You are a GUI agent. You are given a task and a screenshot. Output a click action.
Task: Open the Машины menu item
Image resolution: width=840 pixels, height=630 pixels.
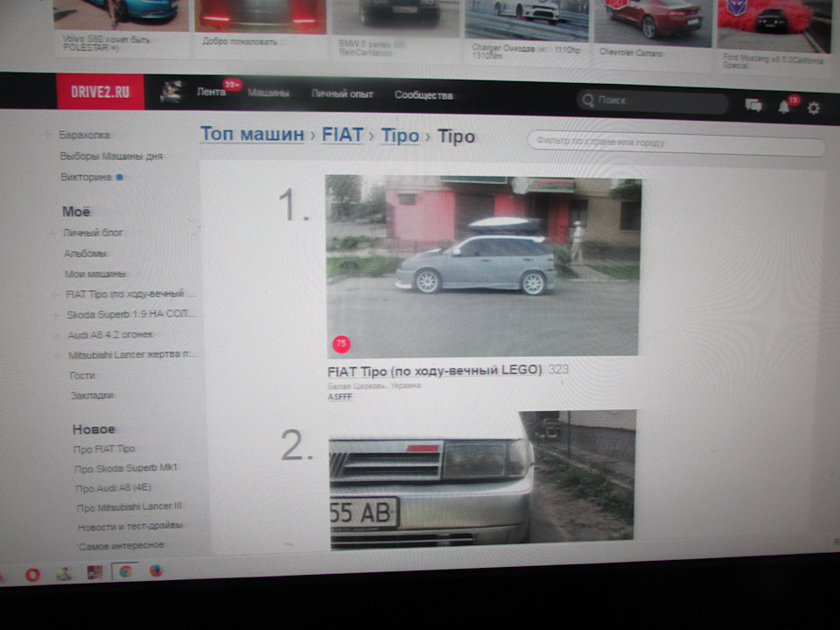tap(269, 94)
